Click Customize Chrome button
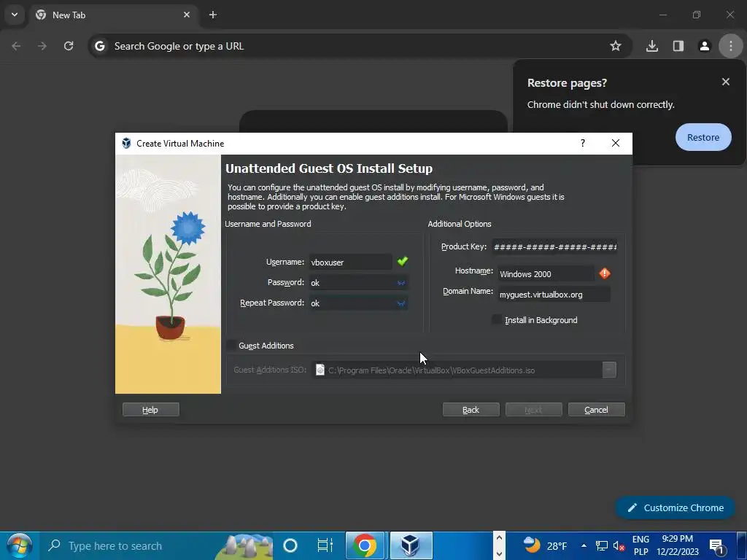 tap(675, 507)
